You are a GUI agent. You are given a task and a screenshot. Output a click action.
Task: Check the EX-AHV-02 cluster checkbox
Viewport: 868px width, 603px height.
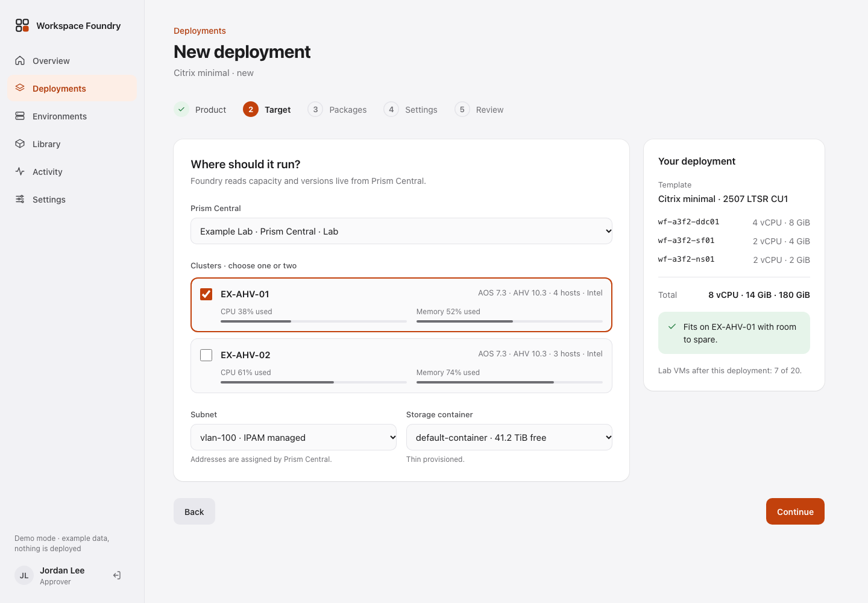[206, 355]
